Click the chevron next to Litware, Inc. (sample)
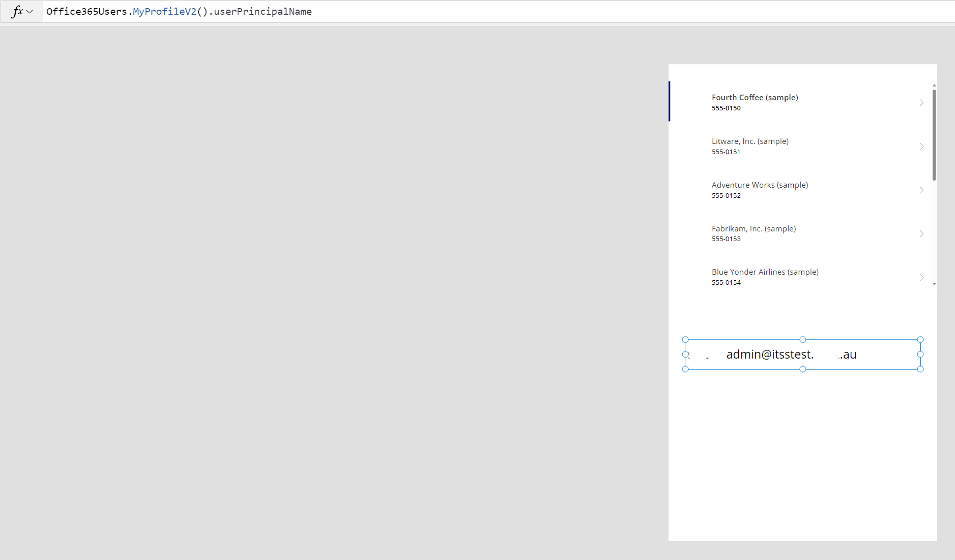This screenshot has width=955, height=560. (922, 146)
